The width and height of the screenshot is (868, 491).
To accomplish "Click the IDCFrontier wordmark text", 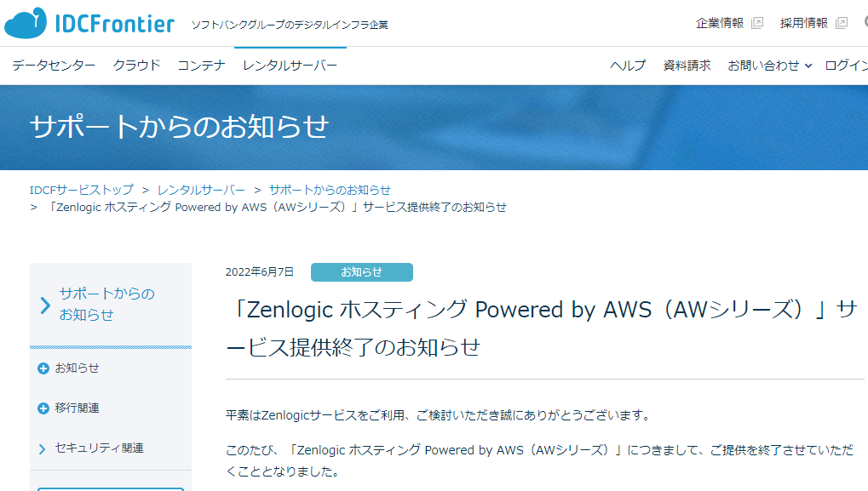I will click(115, 24).
